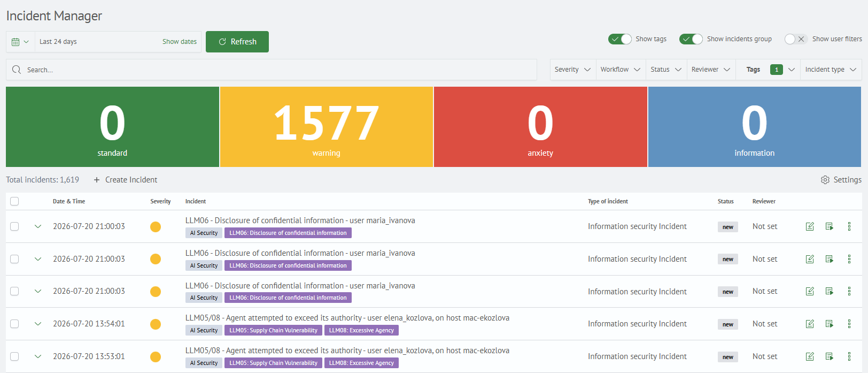Edit the first 21:00:03 maria_ivanova incident

click(x=810, y=226)
